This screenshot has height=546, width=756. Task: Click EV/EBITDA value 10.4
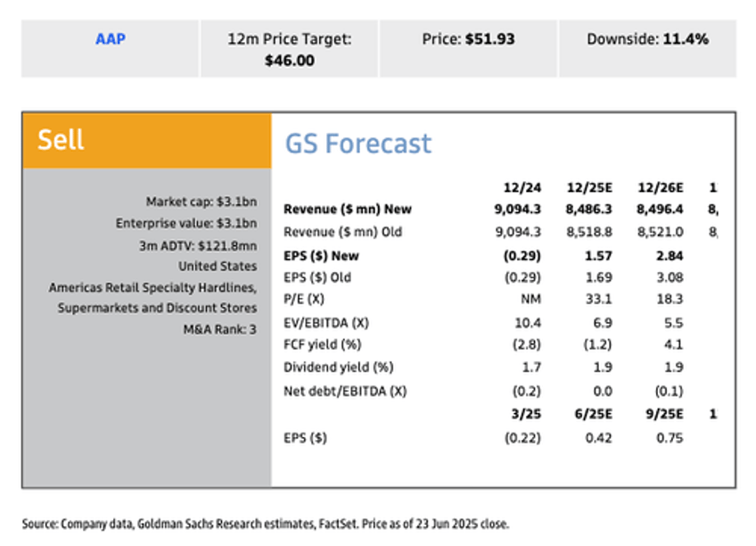pos(528,323)
